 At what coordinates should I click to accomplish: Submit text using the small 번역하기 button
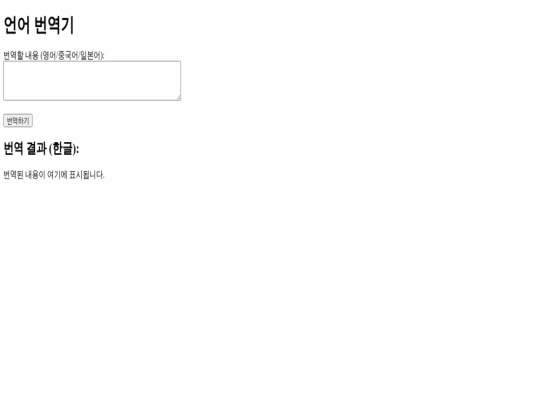18,121
